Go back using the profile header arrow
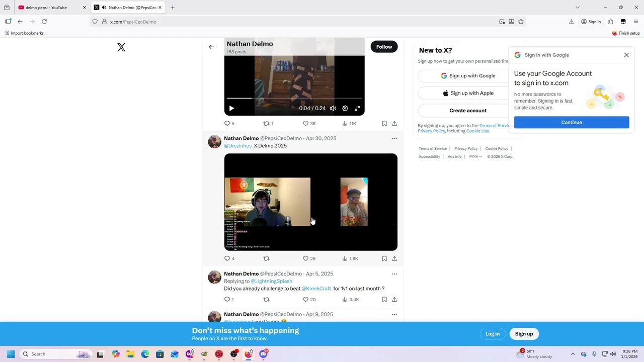 pos(211,47)
